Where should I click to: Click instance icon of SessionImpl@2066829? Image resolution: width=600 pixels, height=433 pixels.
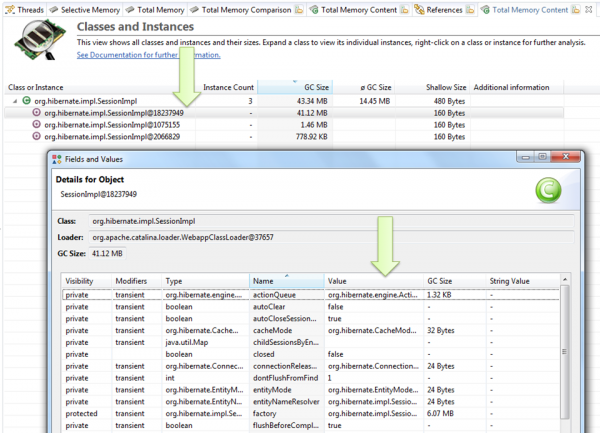coord(36,136)
